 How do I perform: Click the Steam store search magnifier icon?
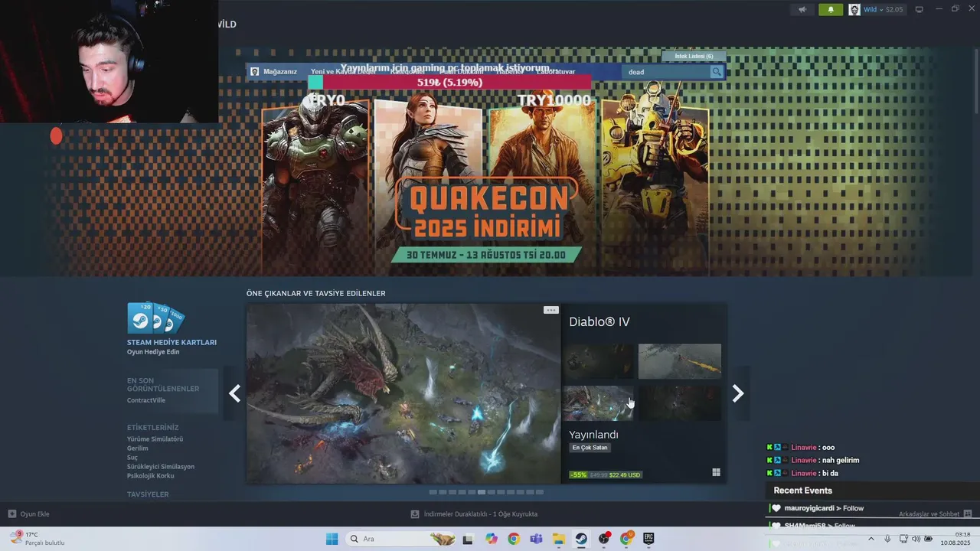tap(717, 72)
